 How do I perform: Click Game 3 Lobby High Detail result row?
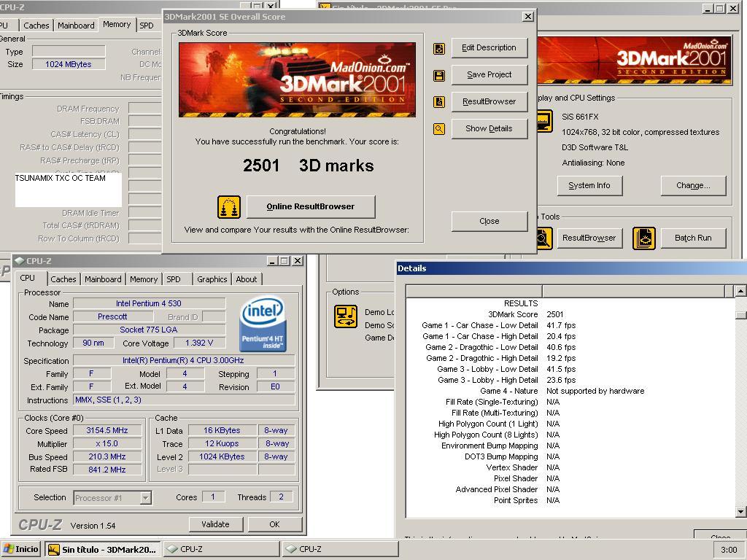coord(507,380)
